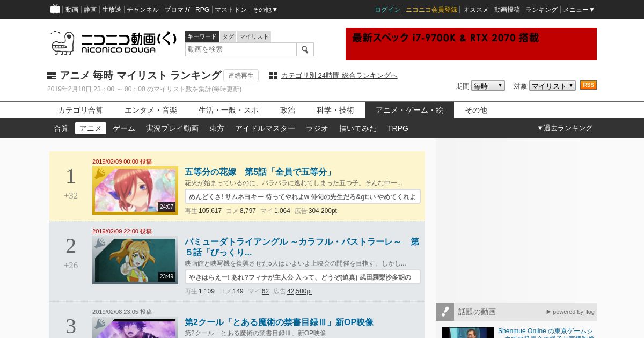The image size is (644, 338).
Task: Open 動画 in top navigation
Action: coord(72,10)
